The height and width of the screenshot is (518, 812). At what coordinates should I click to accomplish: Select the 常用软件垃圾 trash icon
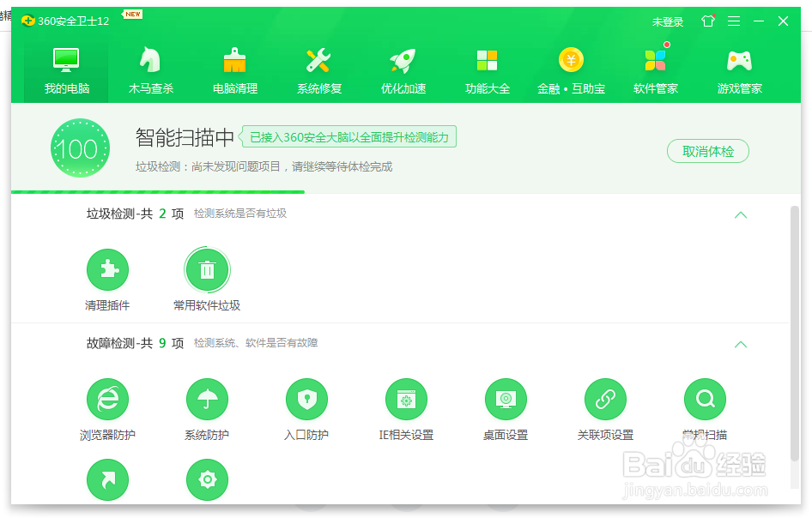click(x=207, y=268)
